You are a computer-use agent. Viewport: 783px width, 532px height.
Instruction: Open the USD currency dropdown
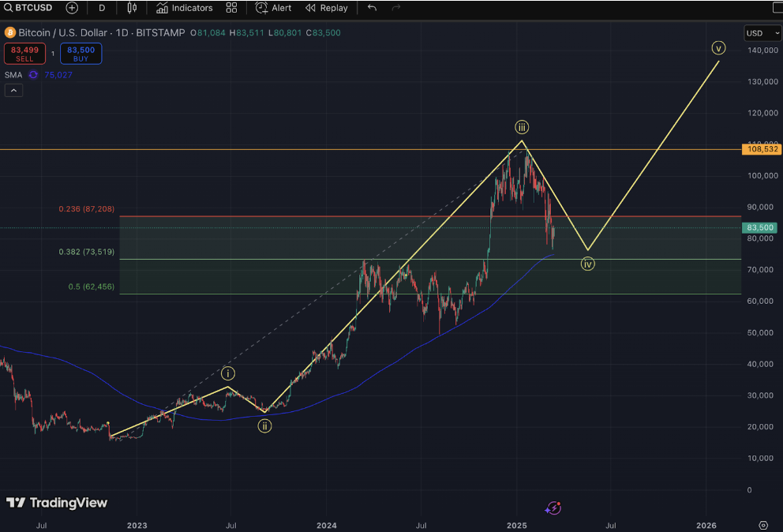coord(762,33)
